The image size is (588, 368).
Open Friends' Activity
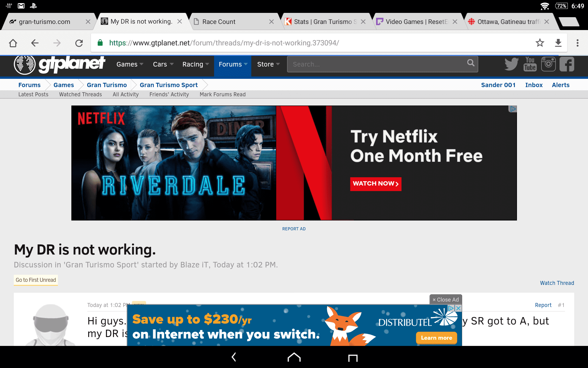[169, 94]
